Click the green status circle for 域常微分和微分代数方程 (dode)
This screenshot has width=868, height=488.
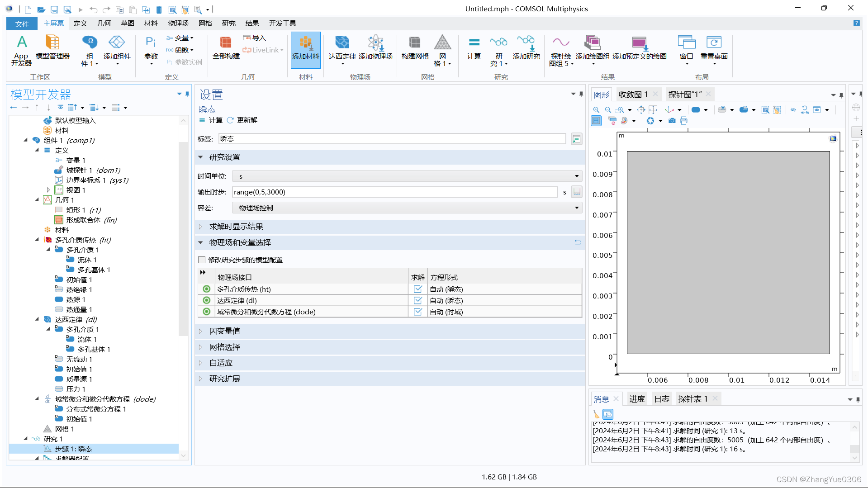coord(207,312)
